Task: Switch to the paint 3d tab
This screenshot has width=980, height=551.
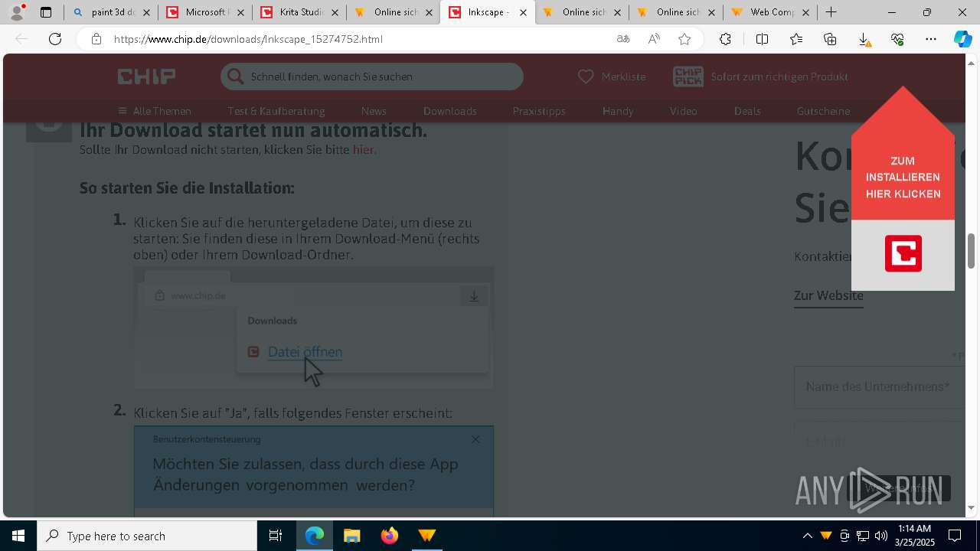Action: [x=110, y=12]
